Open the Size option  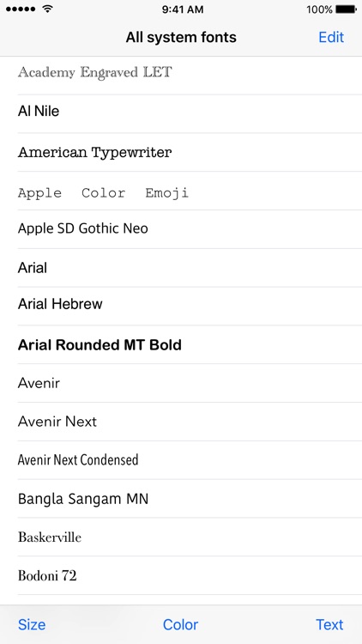point(32,625)
